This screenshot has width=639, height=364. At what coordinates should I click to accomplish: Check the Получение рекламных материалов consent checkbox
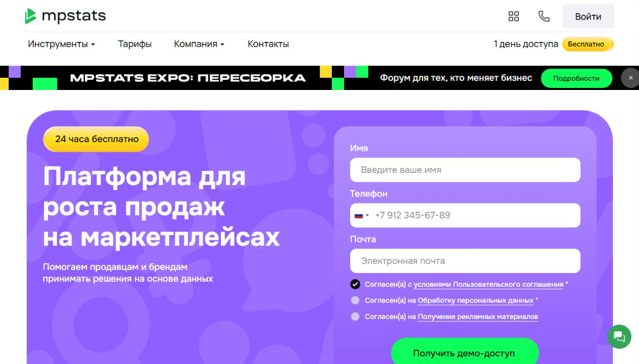[x=355, y=316]
